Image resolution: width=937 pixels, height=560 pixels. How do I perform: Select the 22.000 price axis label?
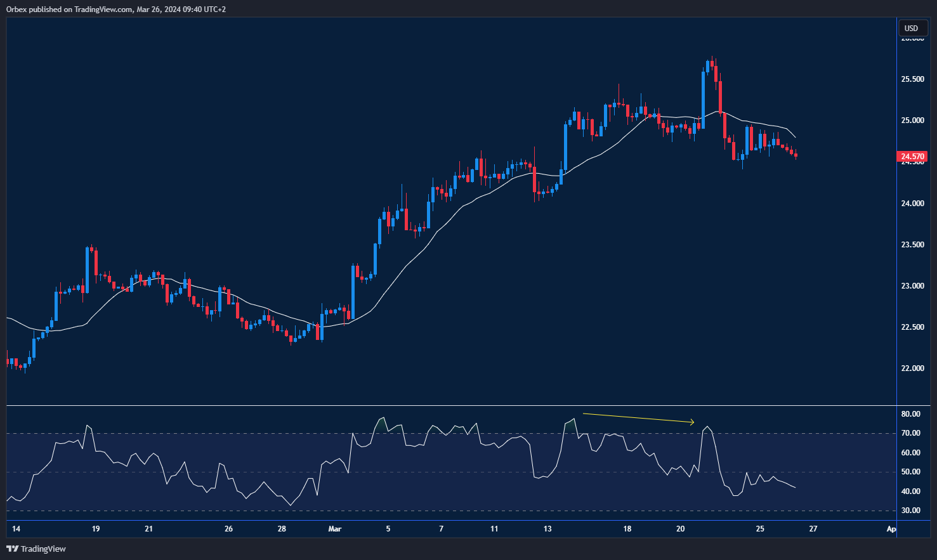(x=912, y=368)
